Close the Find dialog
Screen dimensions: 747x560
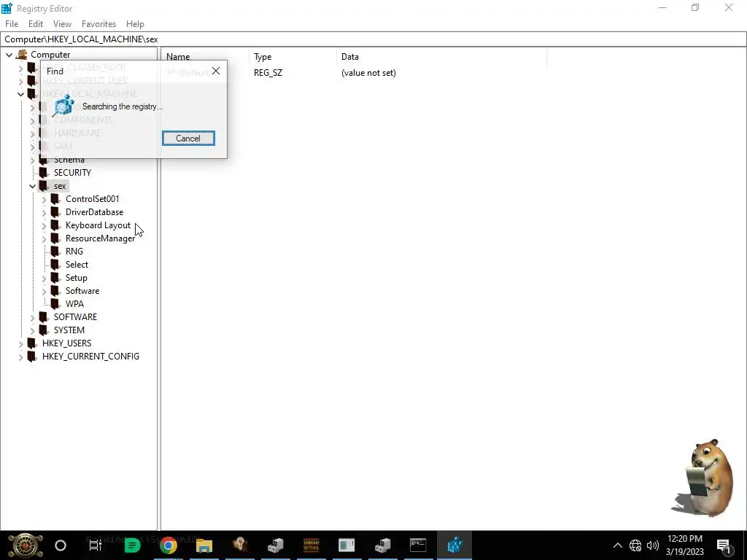216,71
